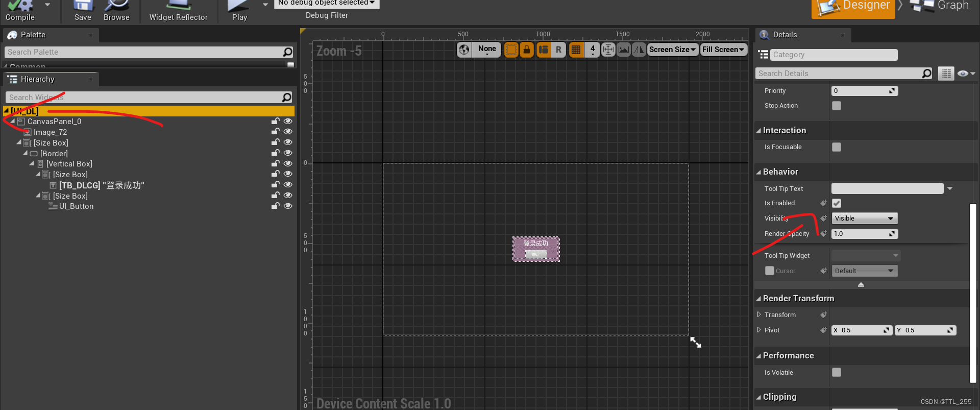Click the lock icon on UI_Button row
This screenshot has width=980, height=410.
click(x=275, y=206)
